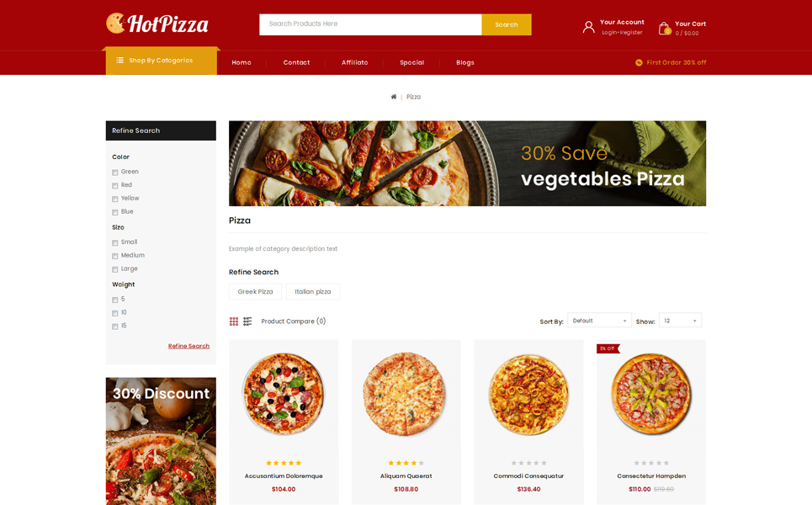
Task: Select the Greek Pizza refine link
Action: coord(255,291)
